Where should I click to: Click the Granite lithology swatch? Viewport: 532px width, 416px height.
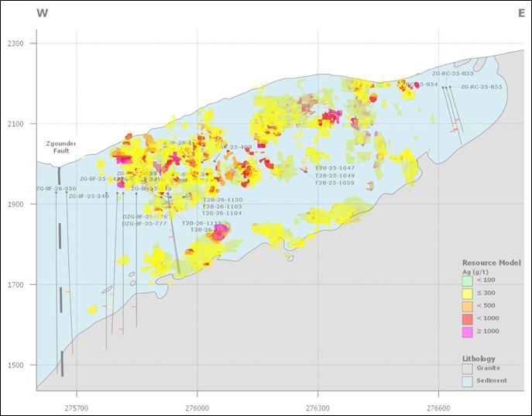point(466,370)
